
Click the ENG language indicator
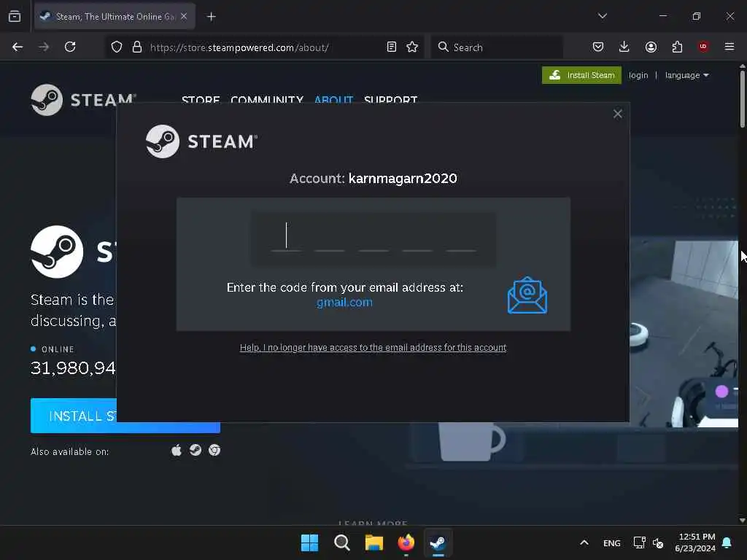(612, 543)
